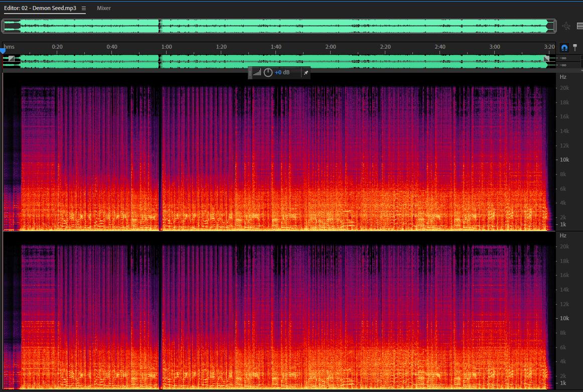Click the fade-out handle on the waveform
The image size is (583, 392).
(x=546, y=58)
